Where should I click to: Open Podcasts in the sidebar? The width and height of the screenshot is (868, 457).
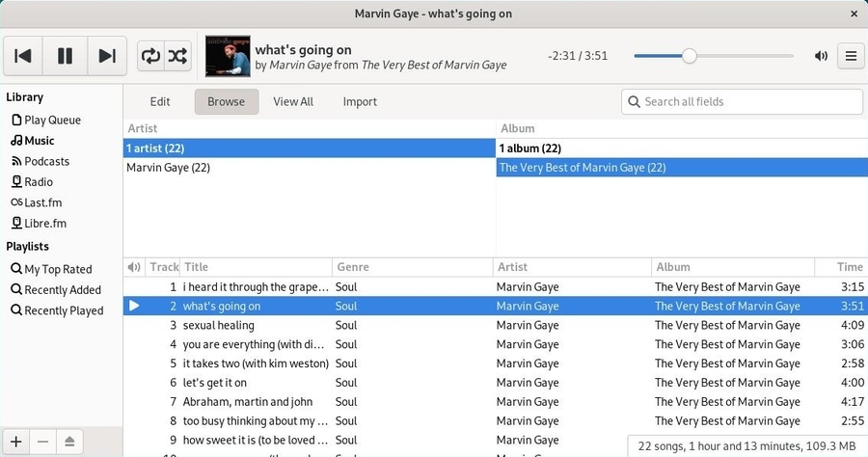click(x=41, y=162)
